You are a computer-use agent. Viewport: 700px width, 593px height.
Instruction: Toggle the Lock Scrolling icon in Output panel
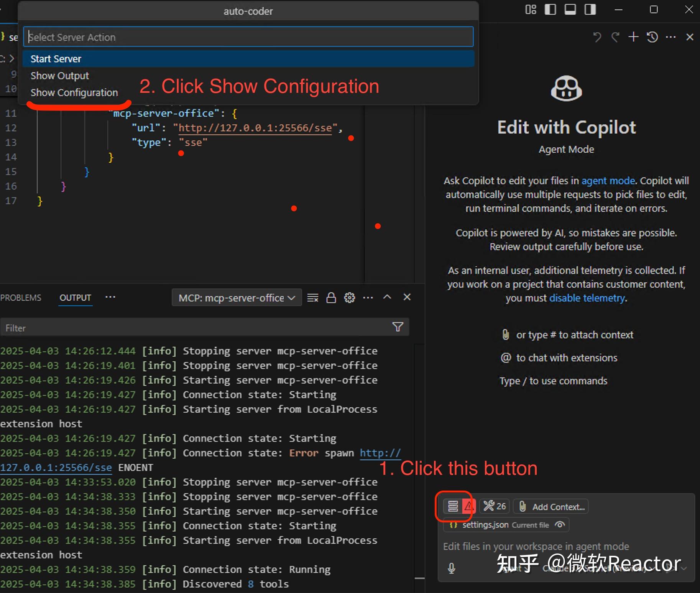coord(331,297)
